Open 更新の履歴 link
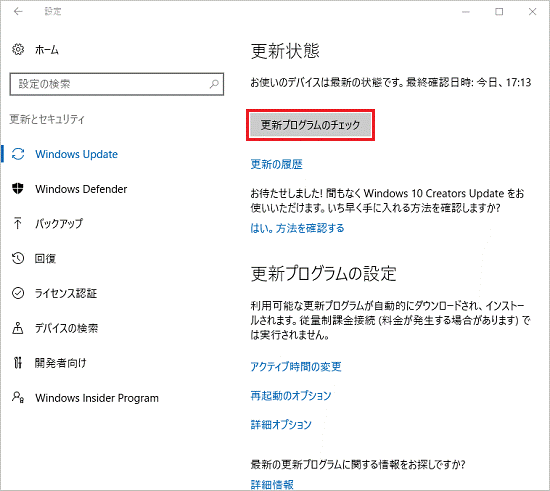550x491 pixels. pos(276,164)
